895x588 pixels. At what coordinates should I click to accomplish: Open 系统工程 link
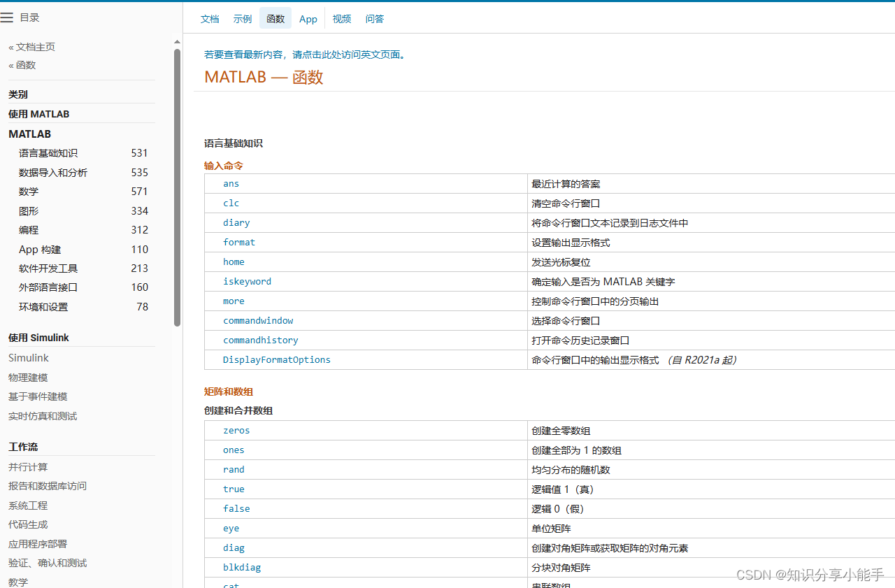point(28,505)
